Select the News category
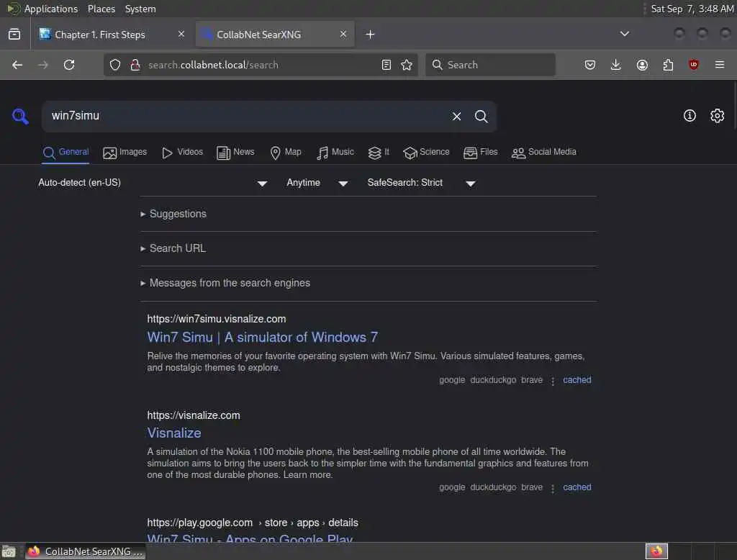This screenshot has height=560, width=737. [235, 153]
